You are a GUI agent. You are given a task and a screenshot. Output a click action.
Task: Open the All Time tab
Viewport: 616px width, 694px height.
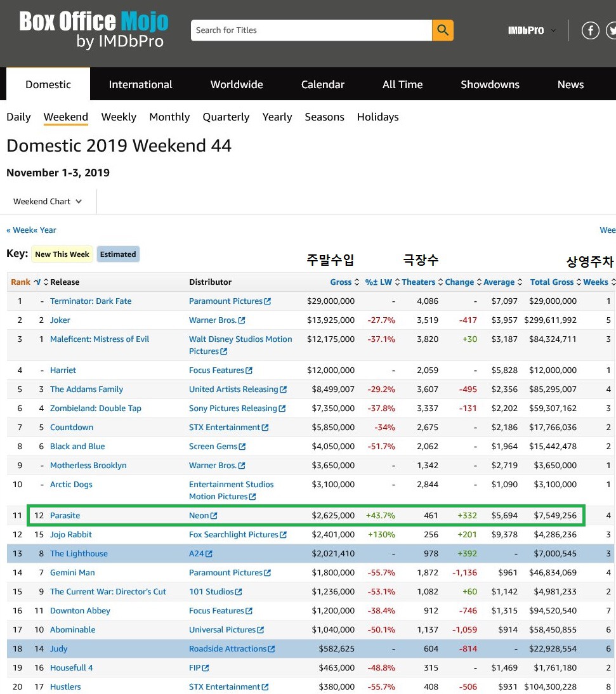tap(402, 84)
